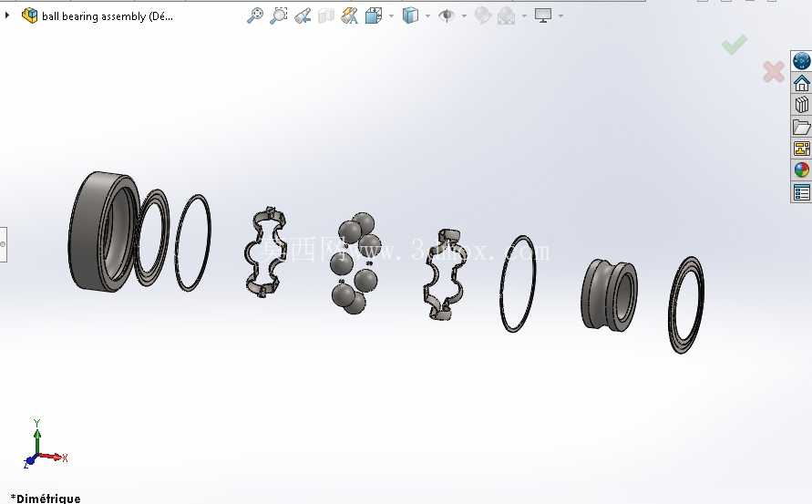Open the View Palette tab
Screen dimensions: 812x504
pos(801,149)
